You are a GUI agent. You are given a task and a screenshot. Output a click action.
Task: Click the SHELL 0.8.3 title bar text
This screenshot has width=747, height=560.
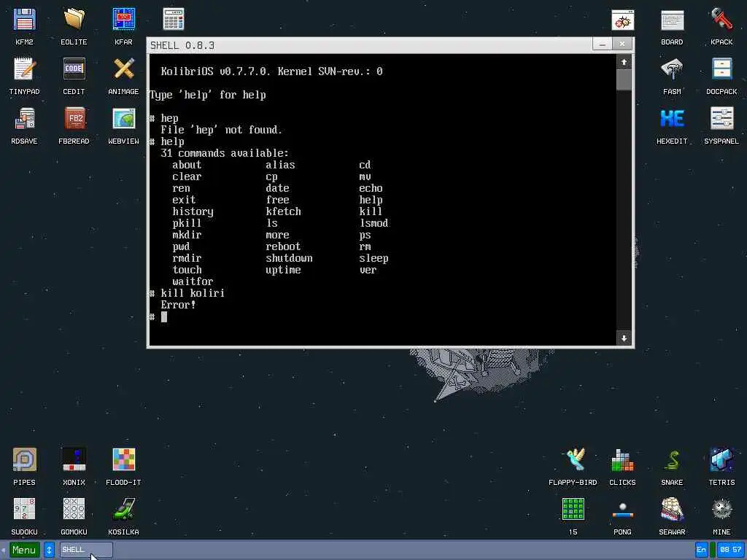click(x=182, y=45)
